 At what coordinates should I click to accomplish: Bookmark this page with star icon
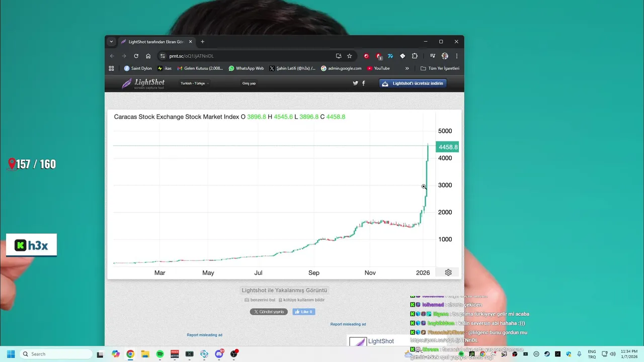350,56
